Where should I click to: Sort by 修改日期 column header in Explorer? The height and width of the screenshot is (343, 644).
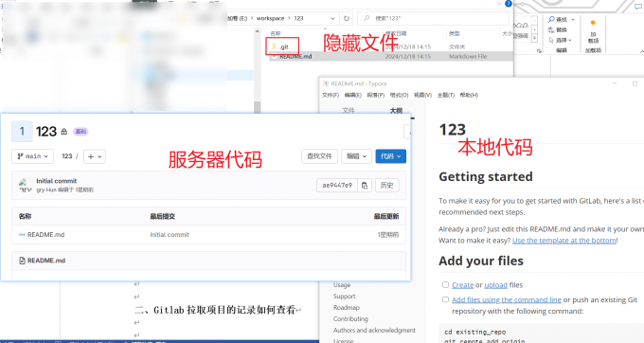click(396, 33)
